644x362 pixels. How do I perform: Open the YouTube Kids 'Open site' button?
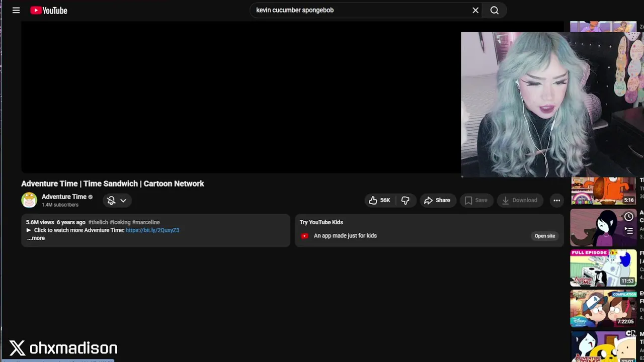coord(545,236)
